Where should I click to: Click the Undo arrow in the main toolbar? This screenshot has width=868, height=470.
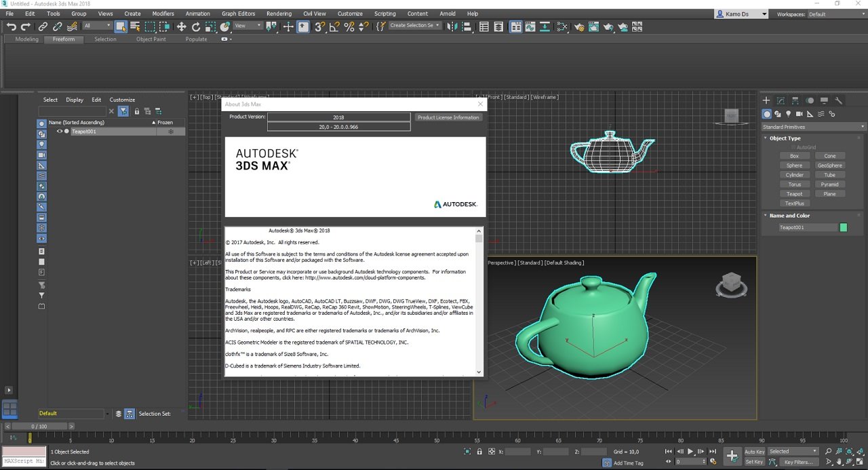pos(11,27)
